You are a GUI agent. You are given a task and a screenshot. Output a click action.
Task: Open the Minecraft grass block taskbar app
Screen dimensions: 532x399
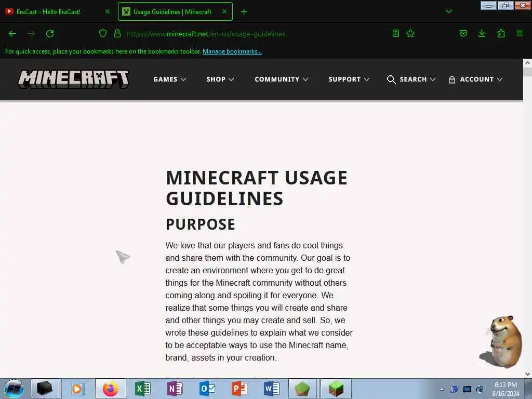(x=336, y=389)
